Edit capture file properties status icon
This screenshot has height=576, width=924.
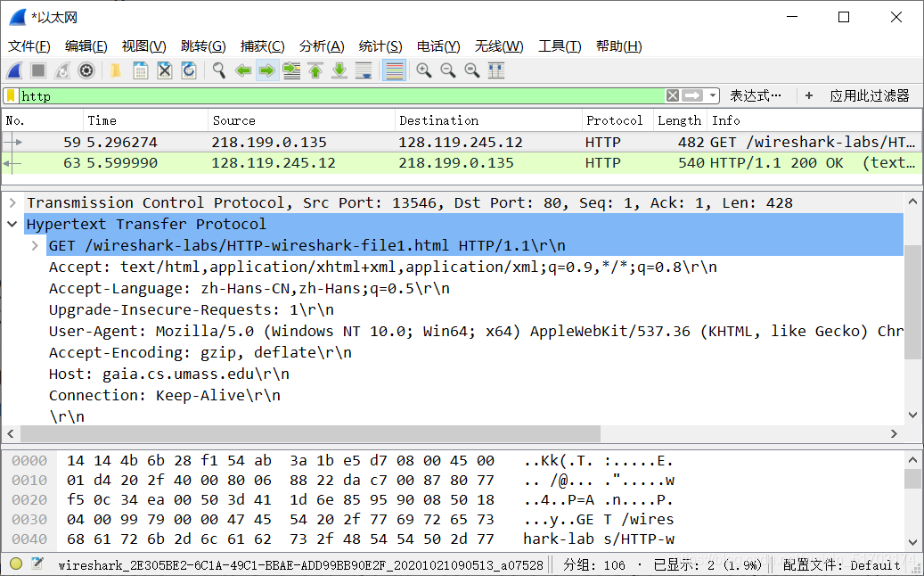pos(37,564)
